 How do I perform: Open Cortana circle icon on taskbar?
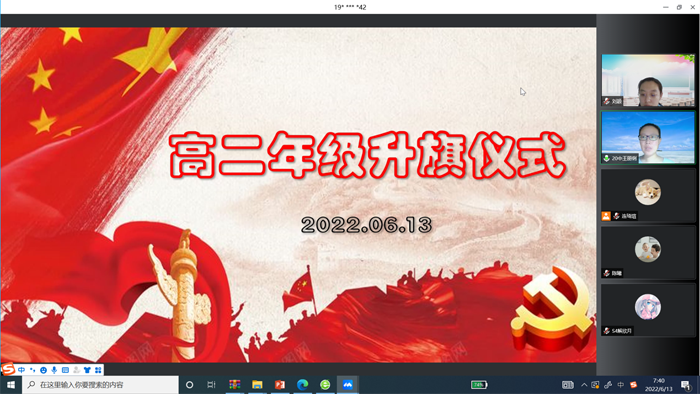189,385
